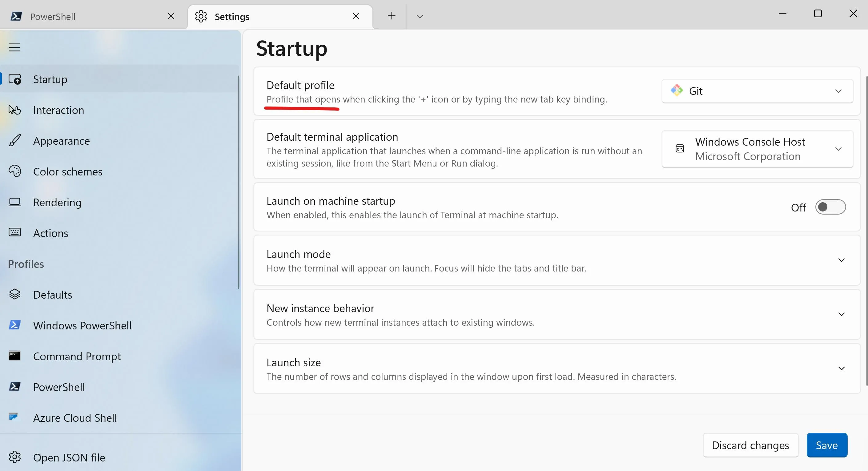
Task: Click the Windows PowerShell profile tab
Action: [82, 325]
